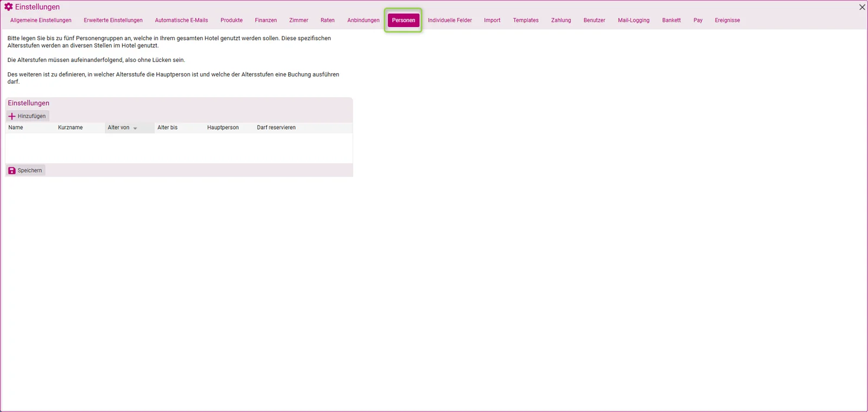Open the Anbindungen tab
Image resolution: width=868 pixels, height=412 pixels.
click(363, 20)
